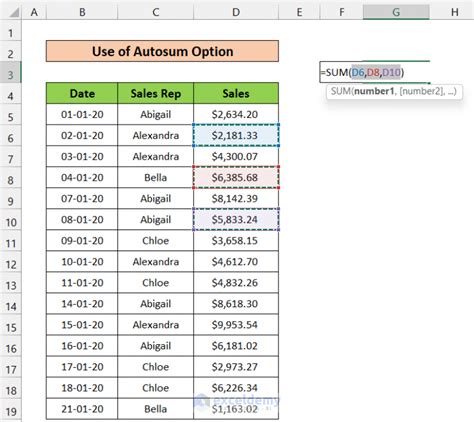This screenshot has width=474, height=422.
Task: Click number1 in the SUM tooltip
Action: [374, 91]
